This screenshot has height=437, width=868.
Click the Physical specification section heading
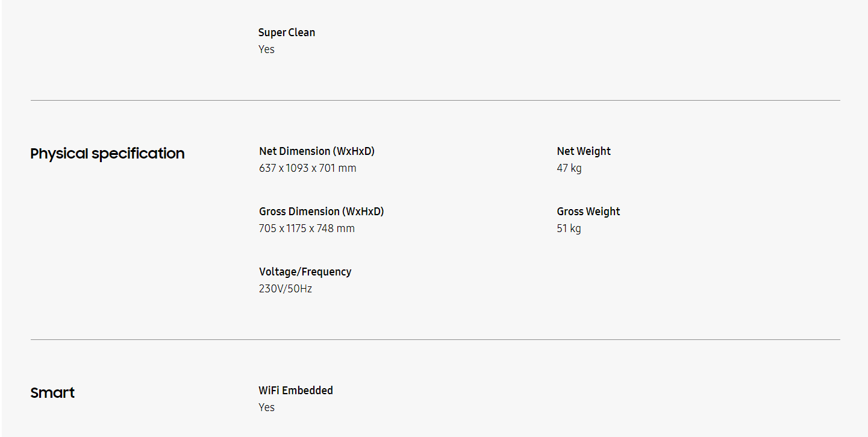pos(107,154)
